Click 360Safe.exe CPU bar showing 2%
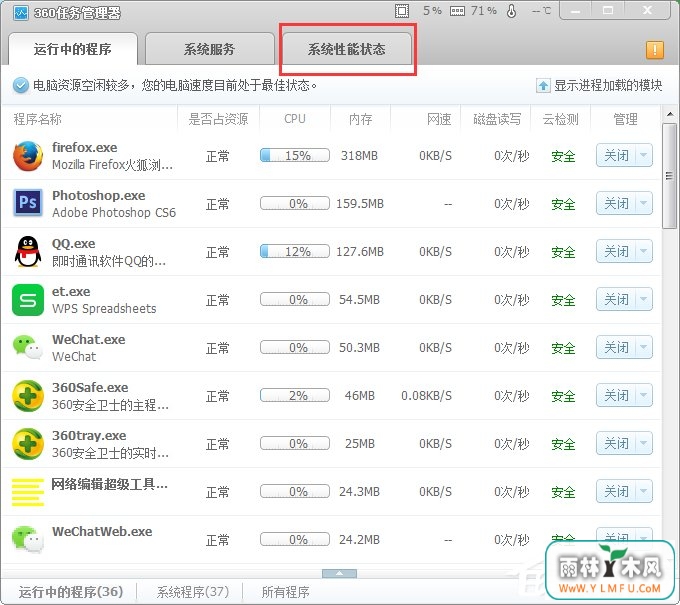Viewport: 680px width, 605px height. pos(295,395)
